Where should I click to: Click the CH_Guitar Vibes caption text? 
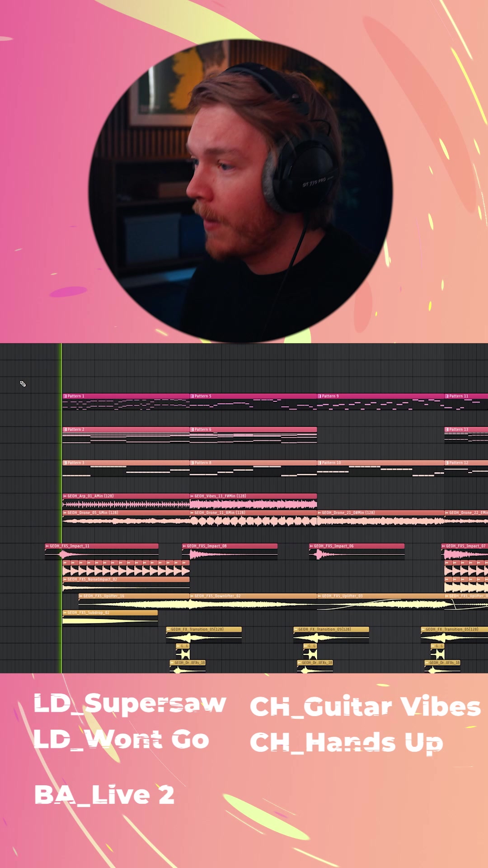pyautogui.click(x=365, y=706)
